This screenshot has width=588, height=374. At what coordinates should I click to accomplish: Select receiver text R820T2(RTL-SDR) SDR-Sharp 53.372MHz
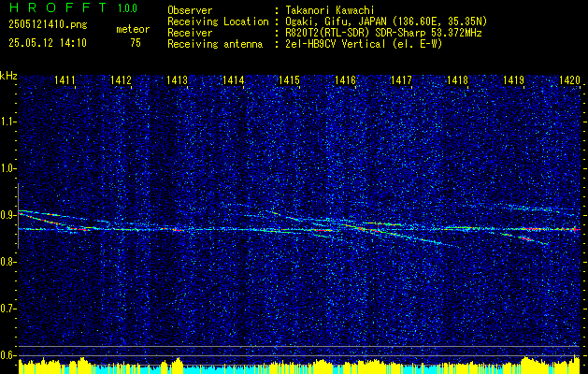coord(383,33)
